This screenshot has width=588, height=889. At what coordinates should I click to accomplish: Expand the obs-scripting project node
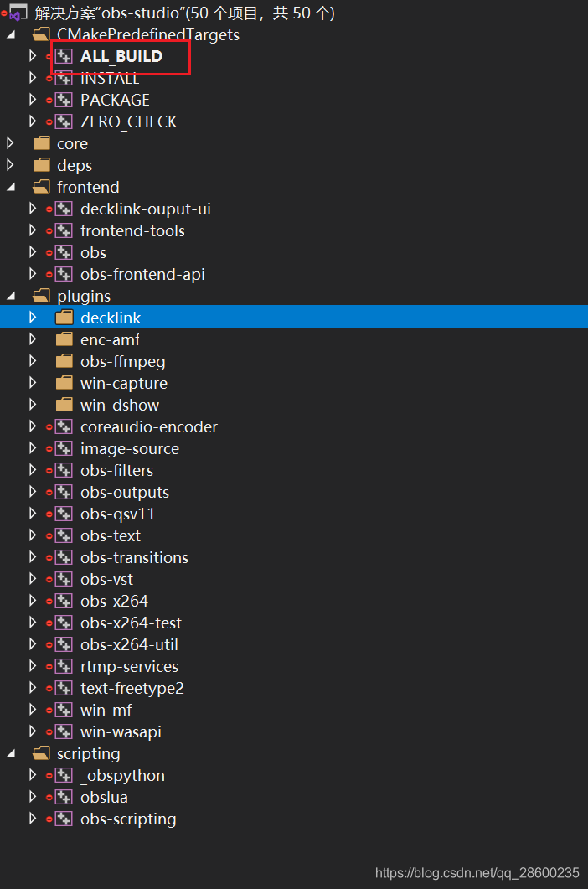[x=33, y=819]
